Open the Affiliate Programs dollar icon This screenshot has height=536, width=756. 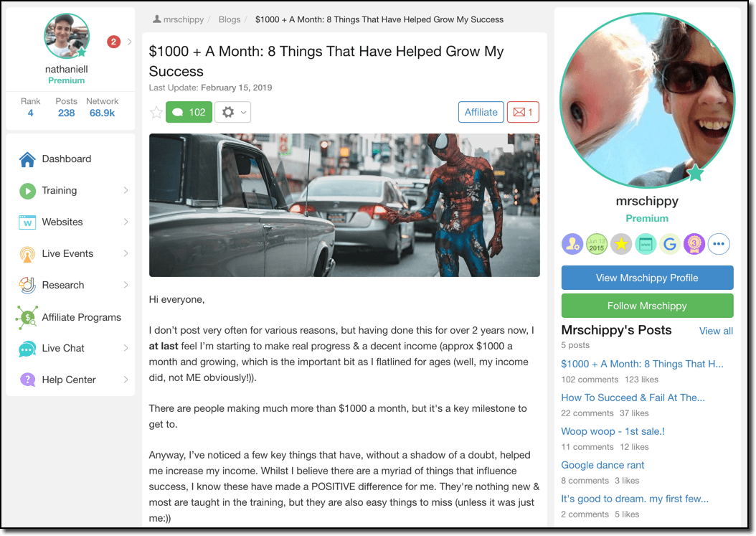click(27, 317)
